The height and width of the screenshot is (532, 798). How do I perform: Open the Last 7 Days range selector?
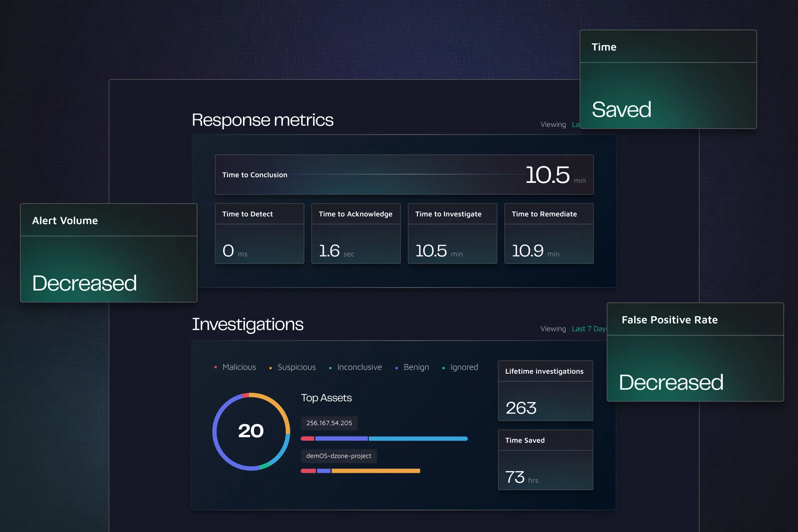[x=589, y=329]
